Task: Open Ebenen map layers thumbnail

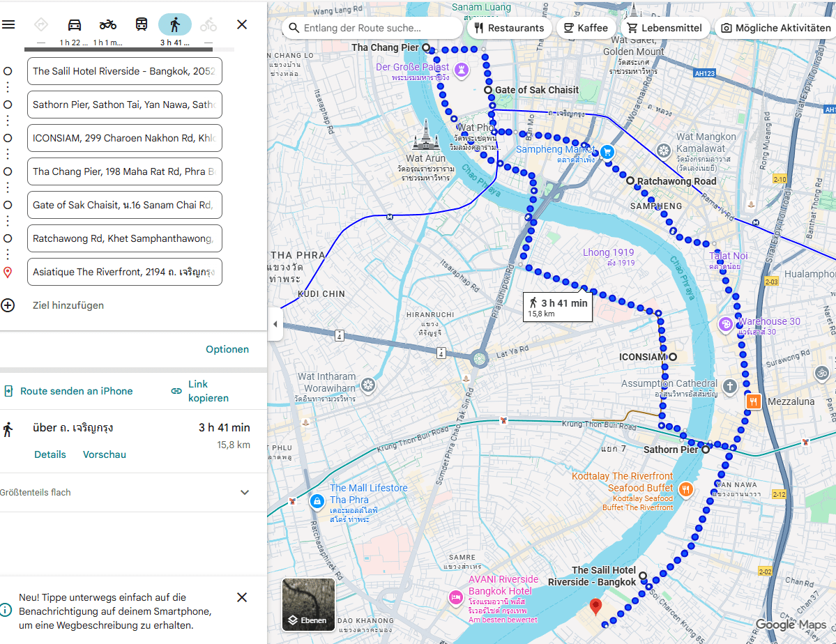Action: coord(308,604)
